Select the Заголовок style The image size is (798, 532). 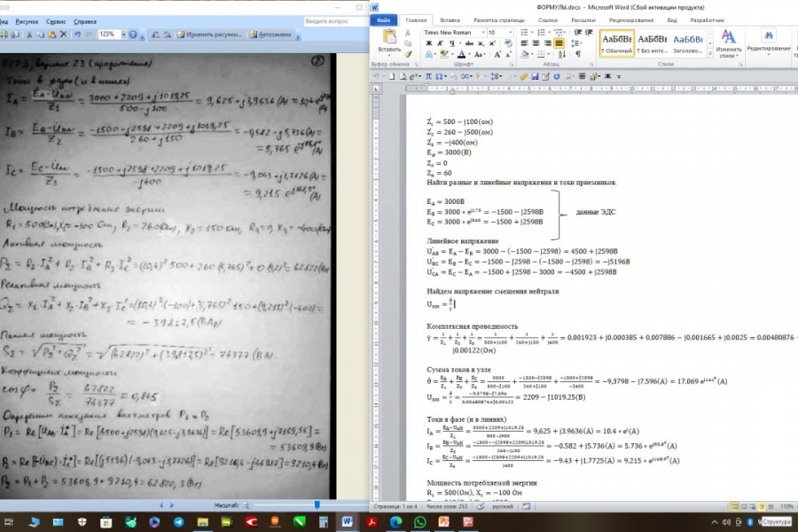pyautogui.click(x=687, y=43)
